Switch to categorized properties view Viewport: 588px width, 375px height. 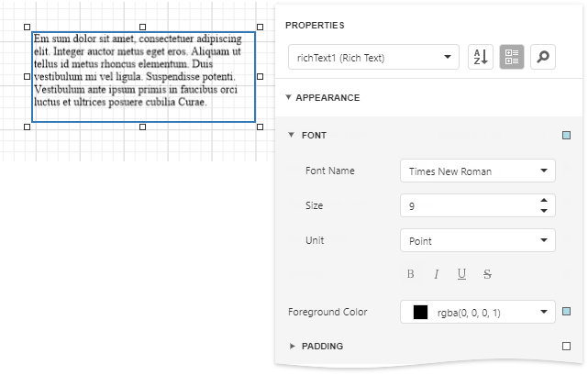(512, 57)
